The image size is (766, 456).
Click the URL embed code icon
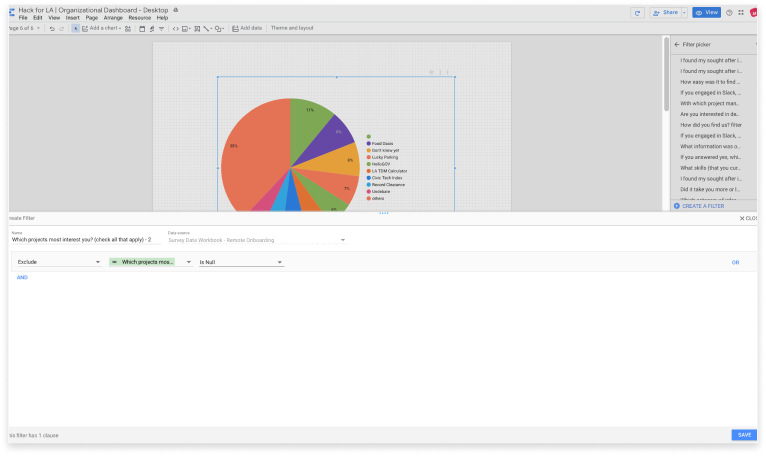coord(176,28)
